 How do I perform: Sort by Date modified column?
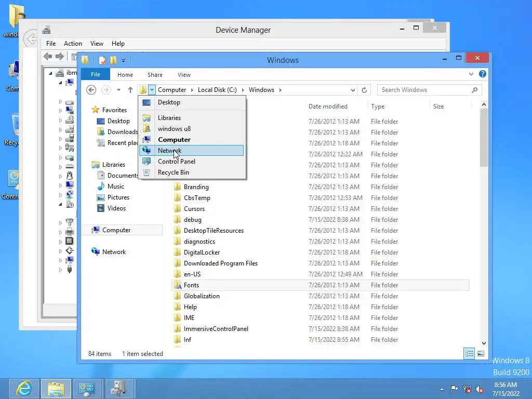click(328, 106)
